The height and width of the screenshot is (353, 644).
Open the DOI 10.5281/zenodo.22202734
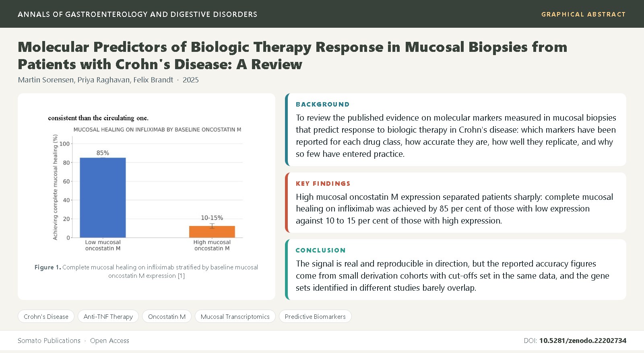(x=583, y=341)
